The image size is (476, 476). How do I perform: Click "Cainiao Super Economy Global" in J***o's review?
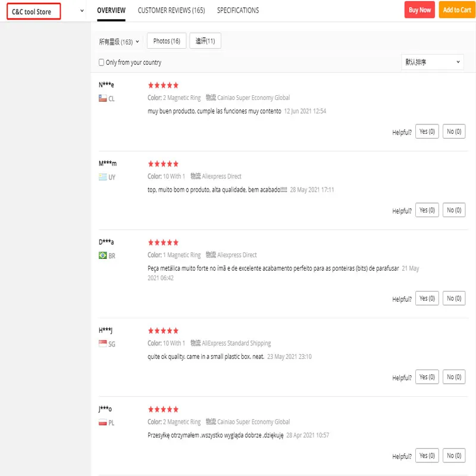253,422
